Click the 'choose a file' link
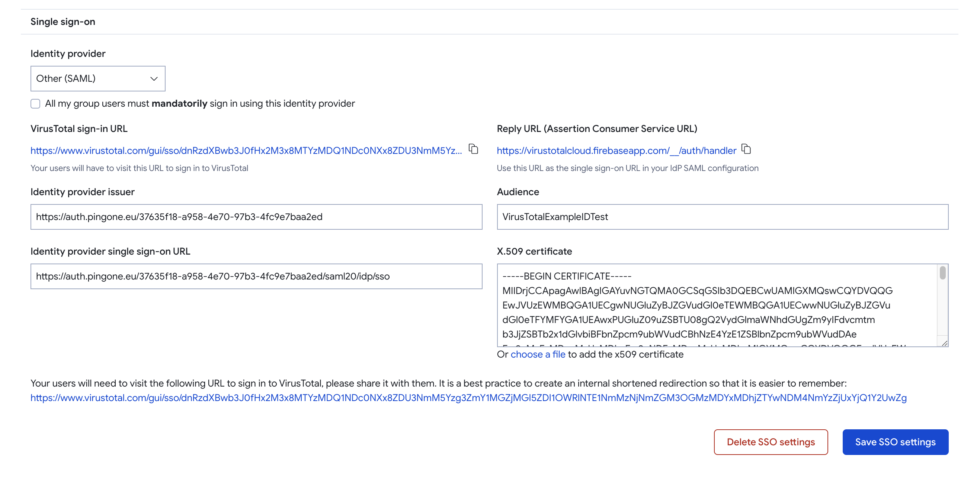 coord(538,355)
